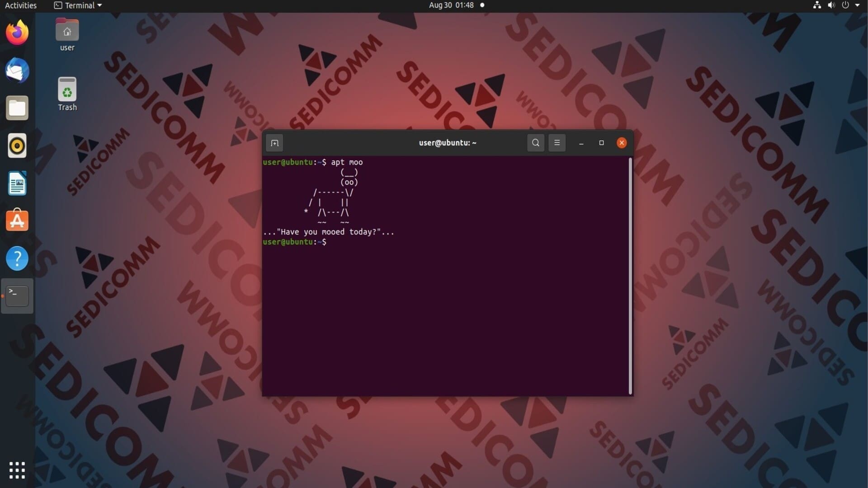868x488 pixels.
Task: Expand the system menu arrow in the top bar
Action: click(x=857, y=5)
